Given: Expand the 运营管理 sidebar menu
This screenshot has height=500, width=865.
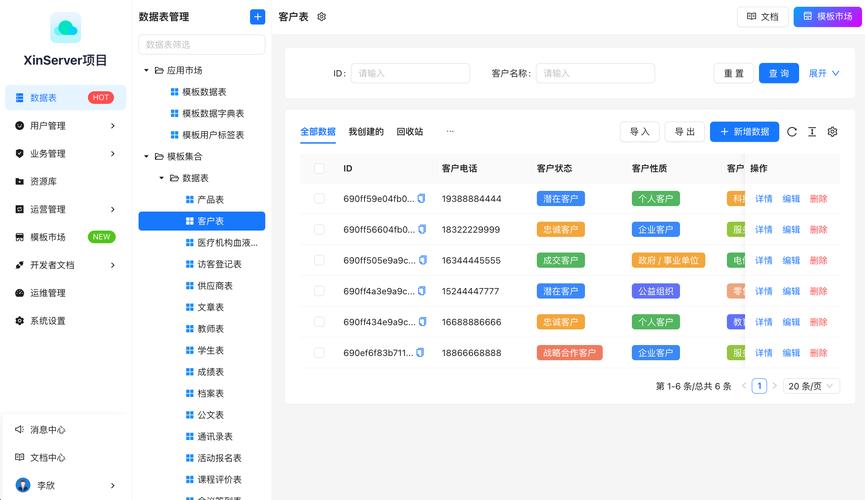Looking at the screenshot, I should (66, 209).
